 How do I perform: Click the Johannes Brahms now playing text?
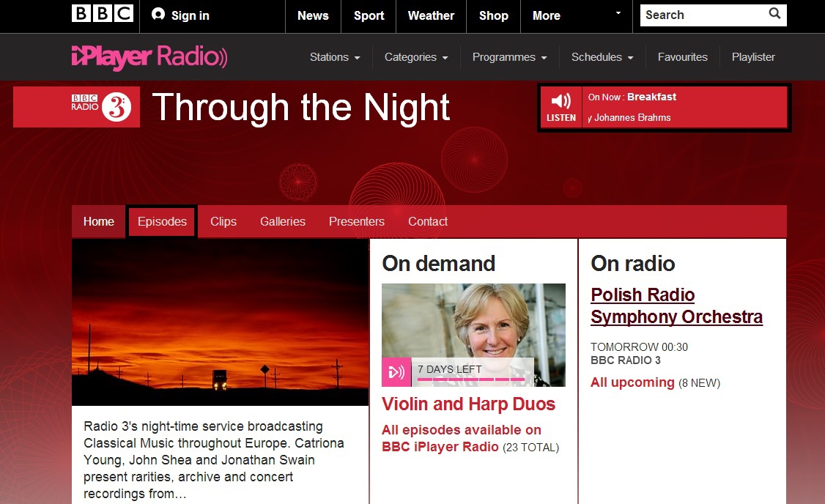coord(629,118)
